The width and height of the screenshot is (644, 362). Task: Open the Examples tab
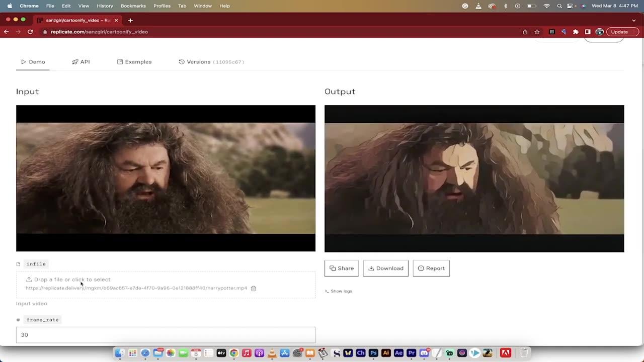tap(134, 62)
